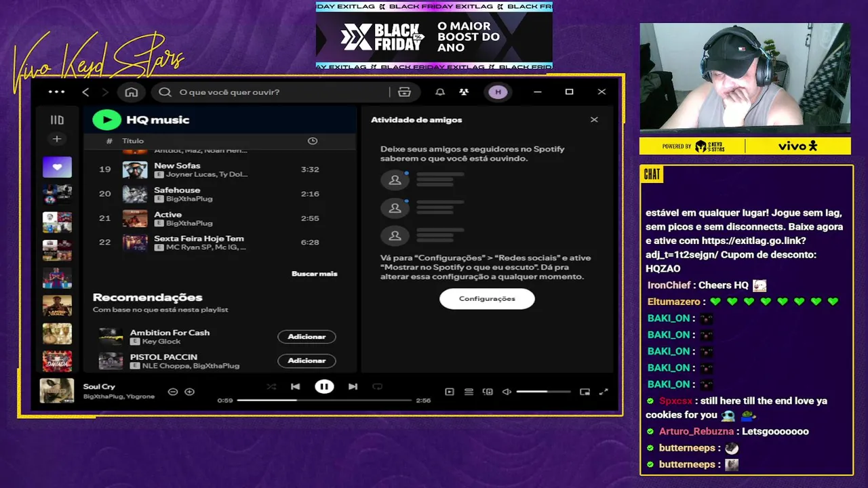
Task: Click the 'Configurações' button
Action: tap(487, 299)
